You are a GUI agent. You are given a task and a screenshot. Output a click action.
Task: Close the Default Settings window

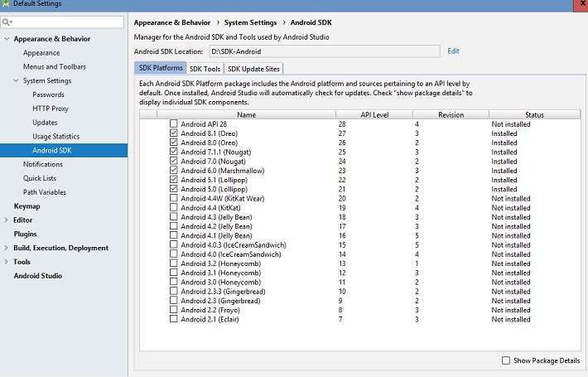pyautogui.click(x=577, y=5)
